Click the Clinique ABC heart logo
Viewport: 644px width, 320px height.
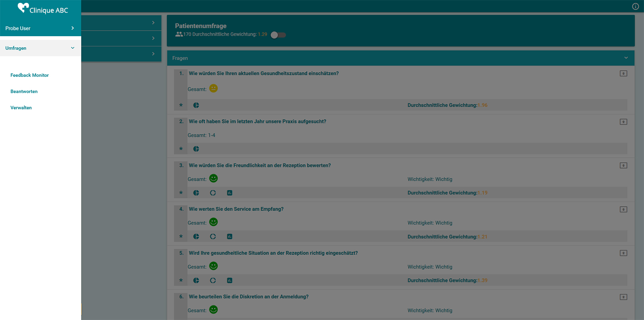coord(23,8)
